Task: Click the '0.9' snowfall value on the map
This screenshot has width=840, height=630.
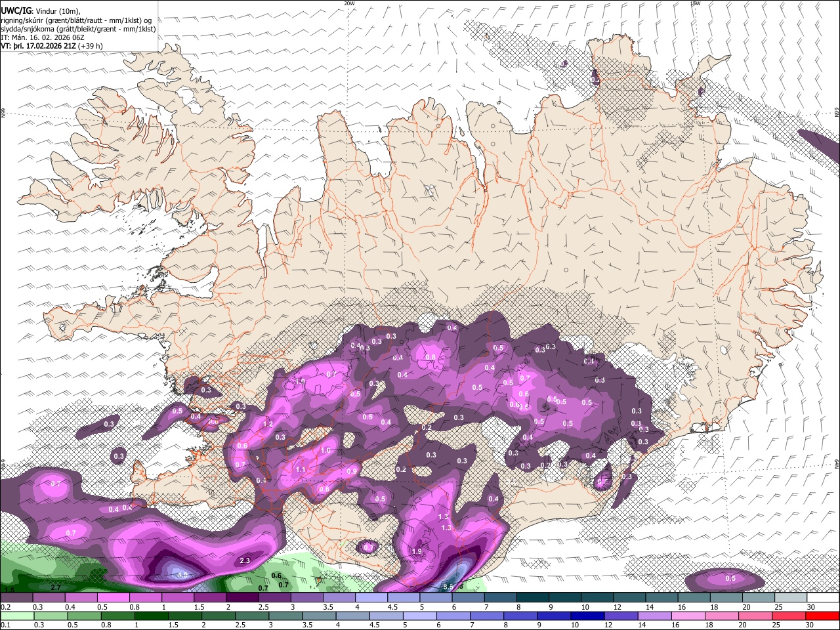Action: (x=352, y=471)
